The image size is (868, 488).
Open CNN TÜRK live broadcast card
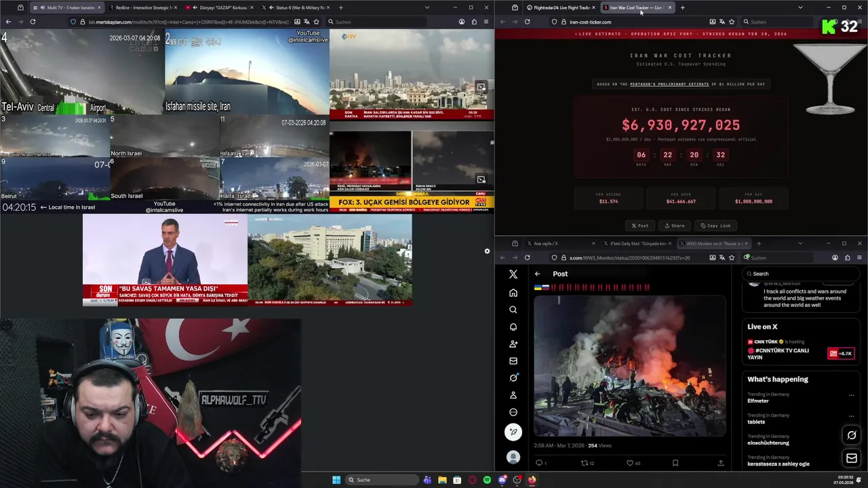click(800, 350)
